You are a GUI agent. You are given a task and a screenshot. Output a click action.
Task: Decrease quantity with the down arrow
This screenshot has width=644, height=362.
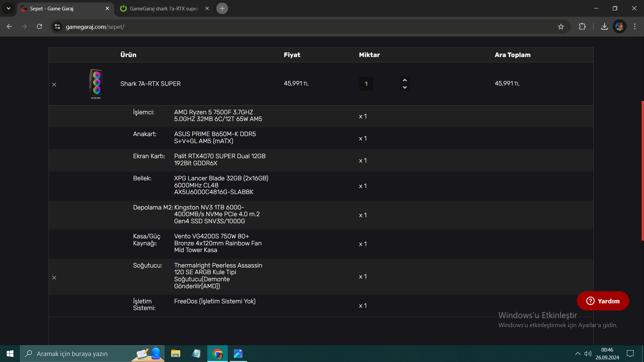pos(405,87)
